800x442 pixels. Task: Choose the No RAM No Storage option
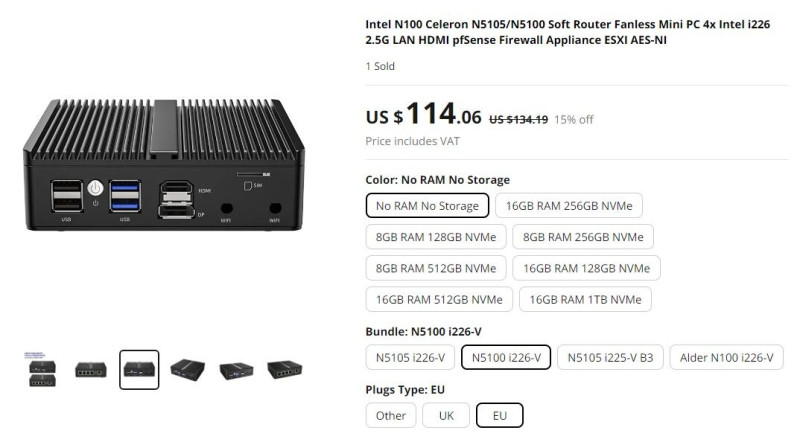pyautogui.click(x=428, y=206)
